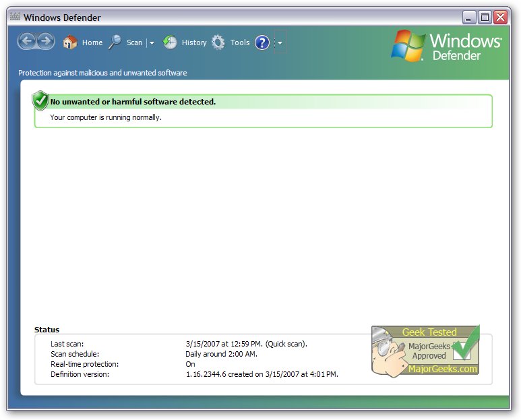Click the History clock icon
The image size is (521, 420).
tap(170, 42)
